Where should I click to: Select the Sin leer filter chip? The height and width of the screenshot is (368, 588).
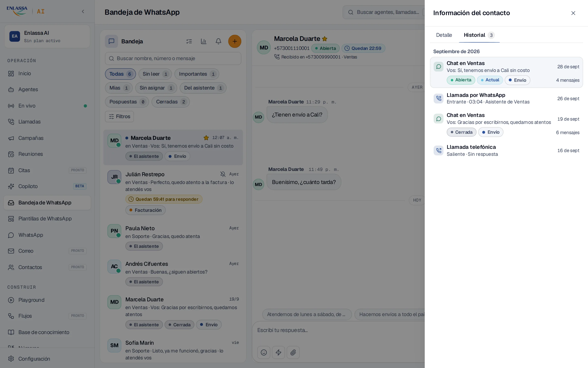[x=155, y=74]
